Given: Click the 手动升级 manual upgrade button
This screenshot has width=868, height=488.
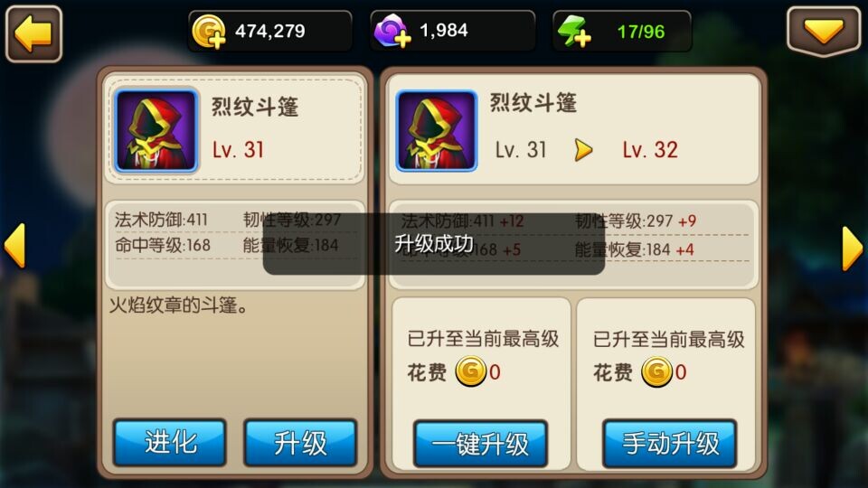Looking at the screenshot, I should [670, 444].
